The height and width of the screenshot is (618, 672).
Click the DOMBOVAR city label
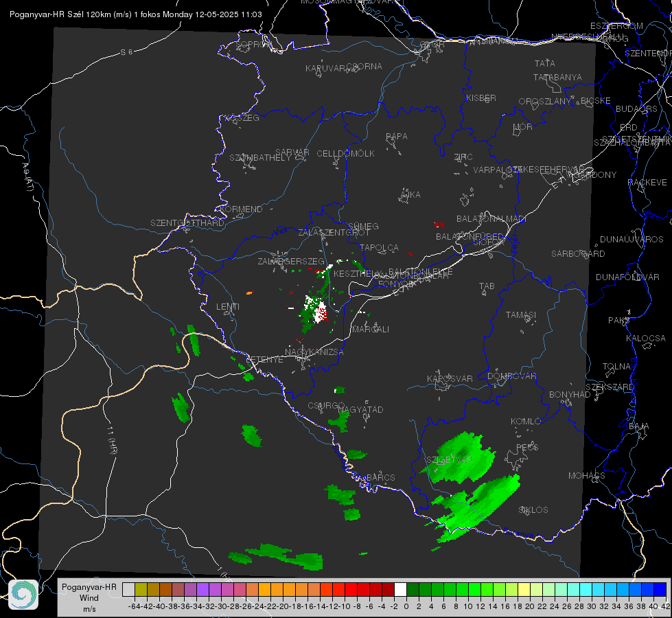point(511,376)
